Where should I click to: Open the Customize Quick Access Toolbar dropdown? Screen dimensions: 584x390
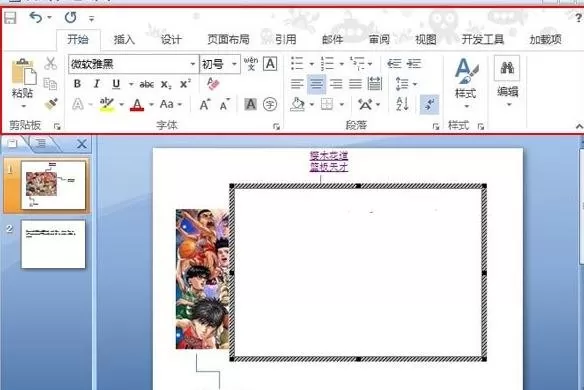[x=92, y=18]
